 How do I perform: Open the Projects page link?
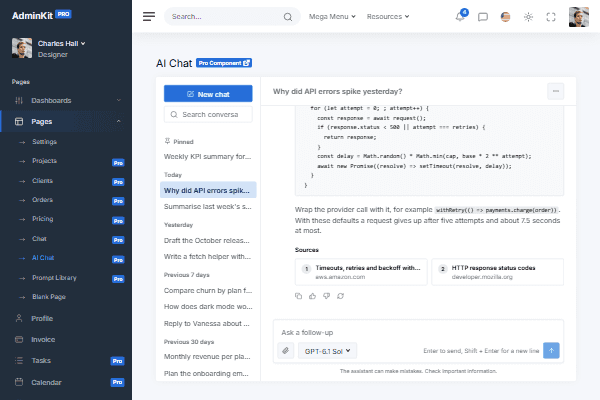[x=44, y=161]
